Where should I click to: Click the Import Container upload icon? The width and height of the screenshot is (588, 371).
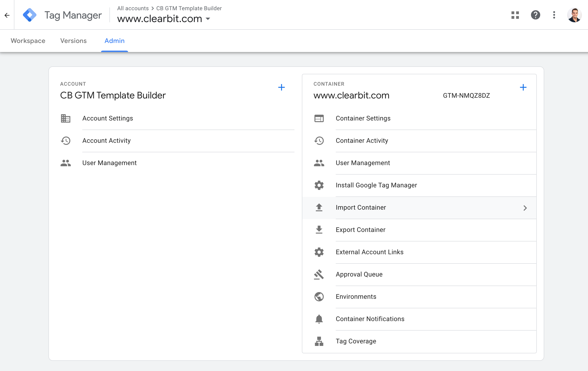click(x=319, y=207)
